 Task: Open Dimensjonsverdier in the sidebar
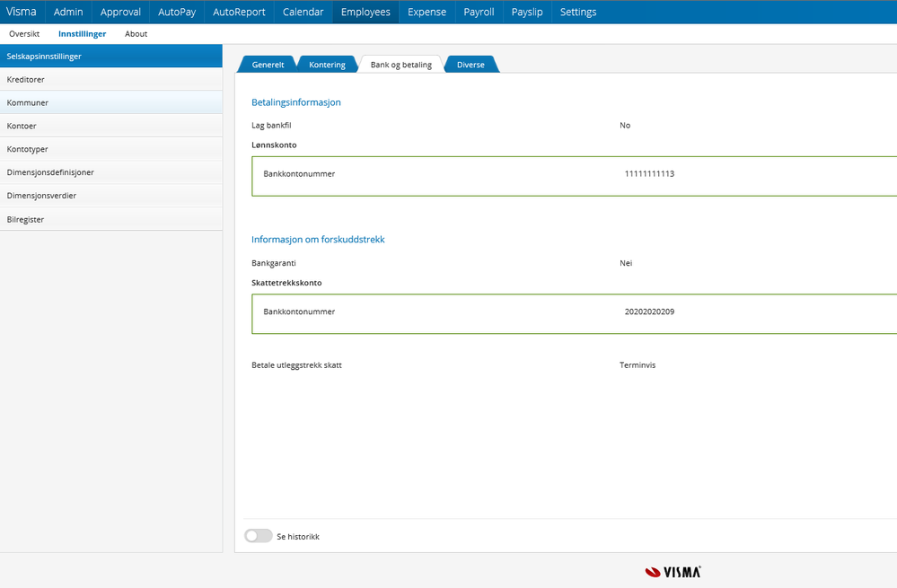pos(111,196)
